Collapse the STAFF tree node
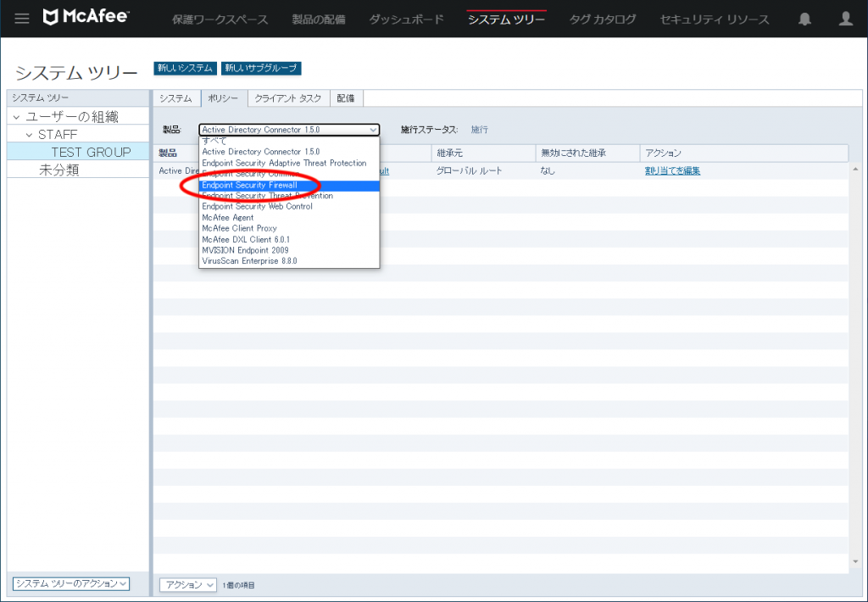This screenshot has width=868, height=602. 30,135
